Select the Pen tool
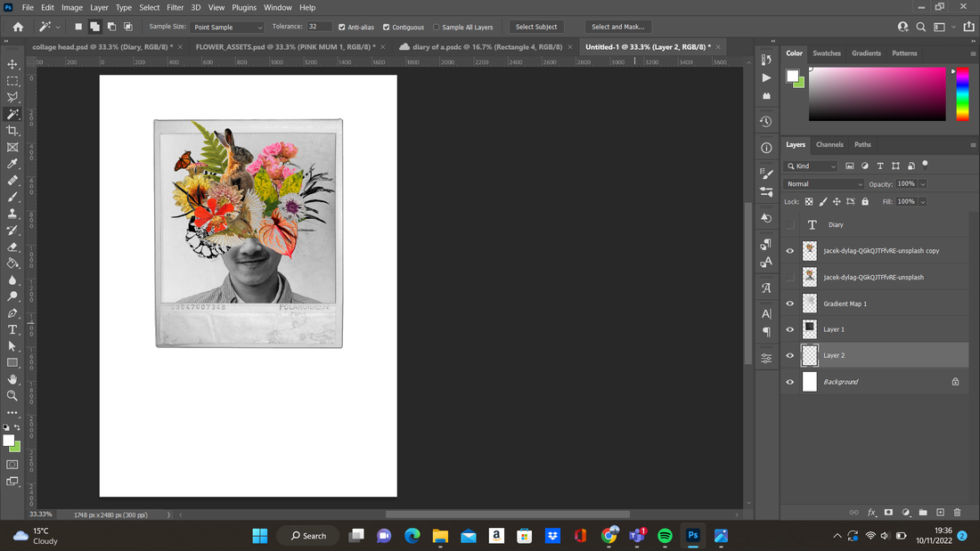The width and height of the screenshot is (980, 551). [x=12, y=313]
